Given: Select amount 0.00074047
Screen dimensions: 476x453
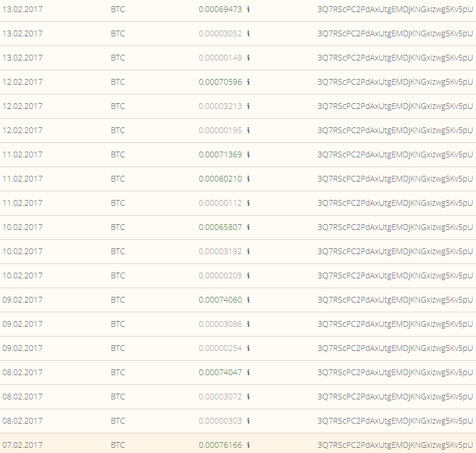Looking at the screenshot, I should [x=220, y=372].
